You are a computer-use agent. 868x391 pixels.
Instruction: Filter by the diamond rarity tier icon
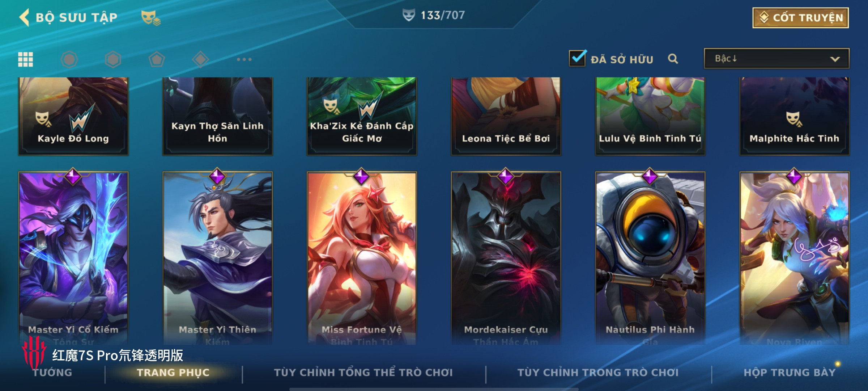[200, 59]
